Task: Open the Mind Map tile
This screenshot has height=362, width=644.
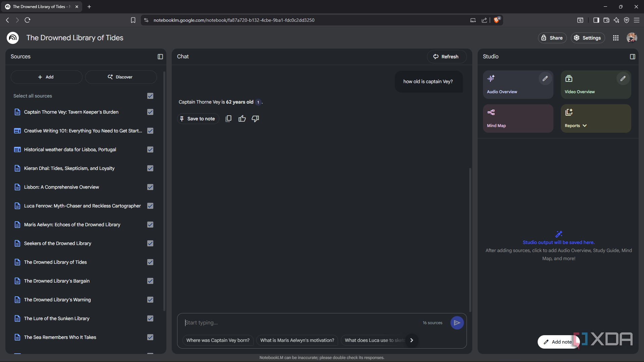Action: coord(518,118)
